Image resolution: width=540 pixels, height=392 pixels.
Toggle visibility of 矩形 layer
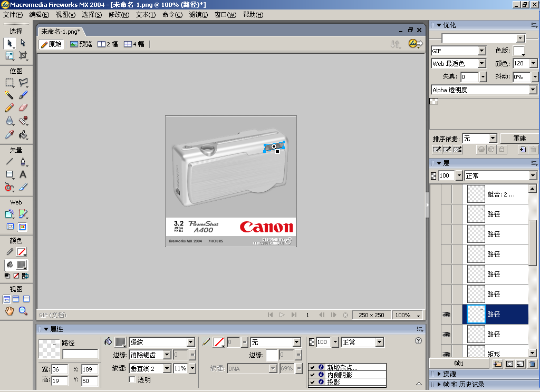pyautogui.click(x=446, y=354)
